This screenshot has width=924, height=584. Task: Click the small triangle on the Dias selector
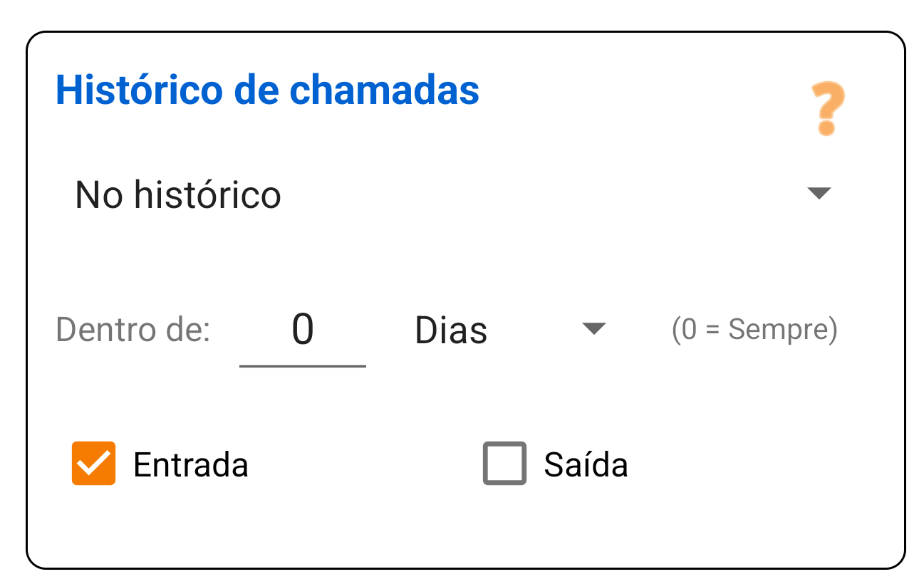[x=595, y=329]
